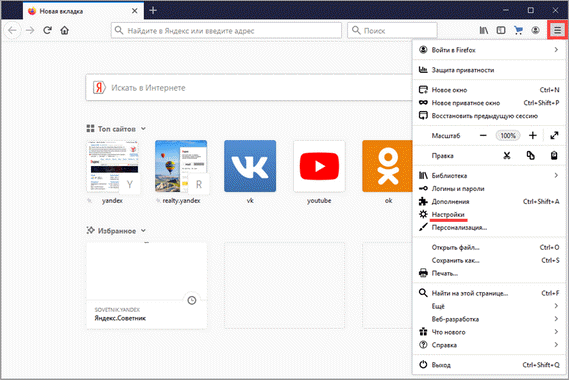
Task: Click the shopping cart extension icon
Action: pos(518,30)
